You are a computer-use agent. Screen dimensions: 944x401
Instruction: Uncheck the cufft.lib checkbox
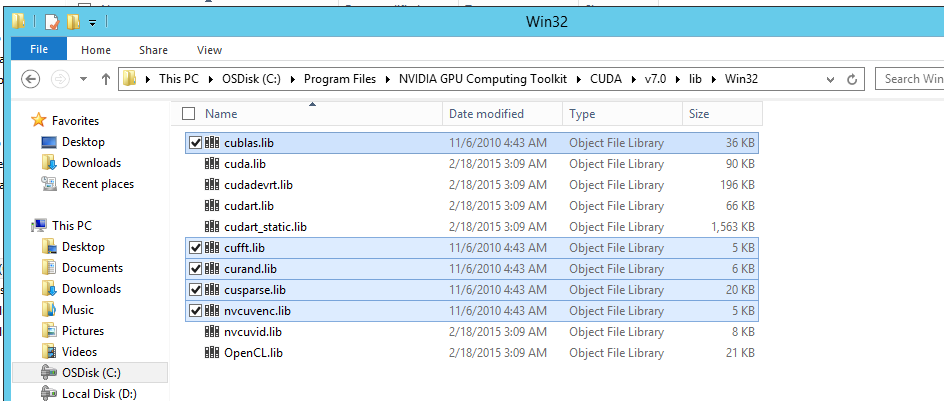coord(194,248)
